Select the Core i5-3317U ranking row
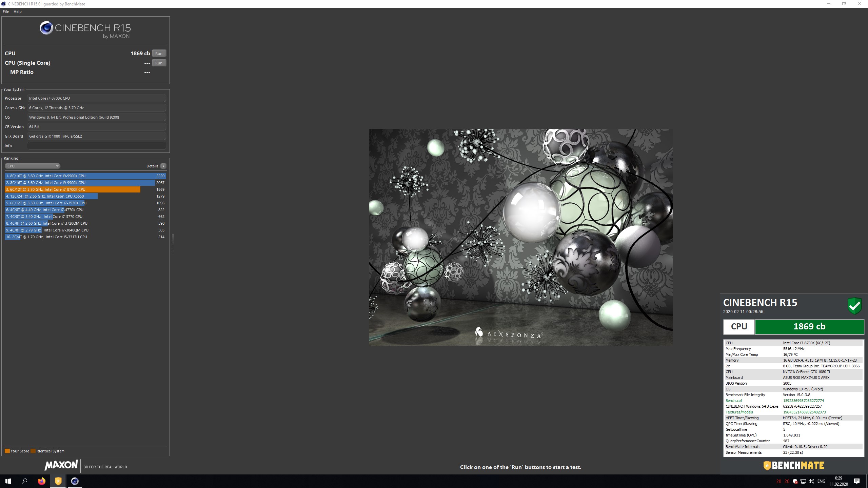The image size is (868, 488). [85, 237]
